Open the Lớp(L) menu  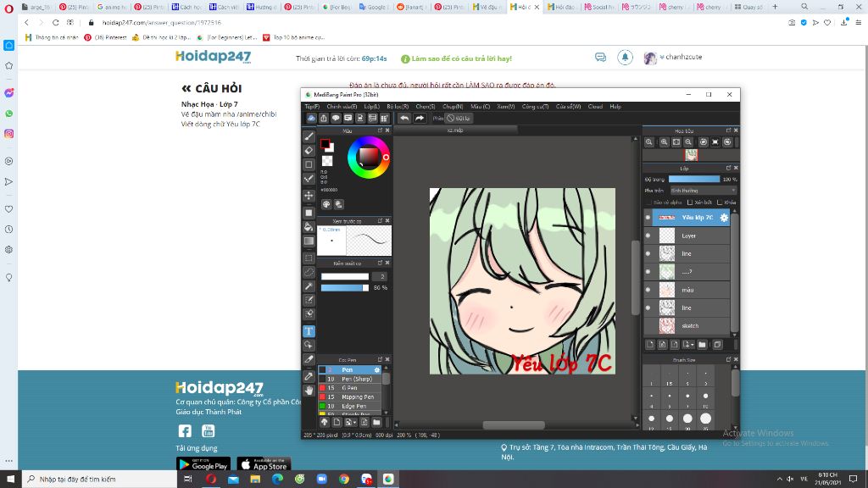click(x=371, y=106)
